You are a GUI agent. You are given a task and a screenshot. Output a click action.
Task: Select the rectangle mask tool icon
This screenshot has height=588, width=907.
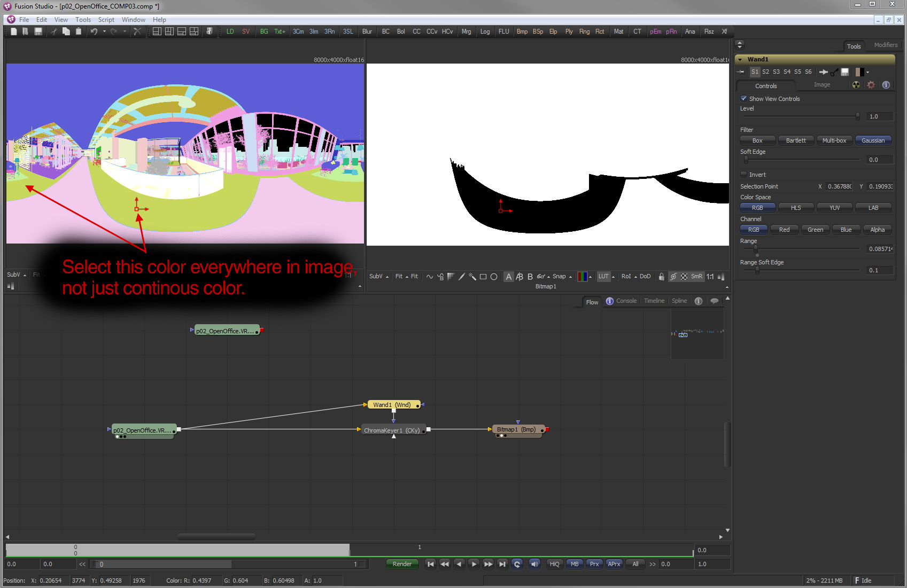[x=483, y=277]
